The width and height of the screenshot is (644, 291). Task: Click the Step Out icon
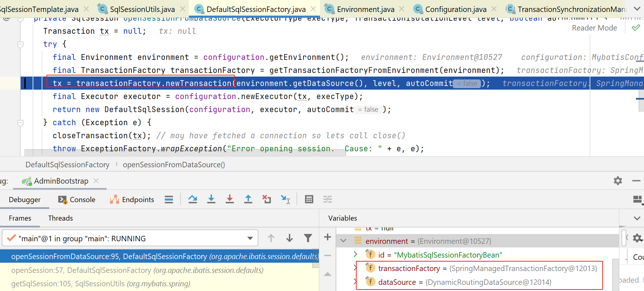[x=248, y=199]
